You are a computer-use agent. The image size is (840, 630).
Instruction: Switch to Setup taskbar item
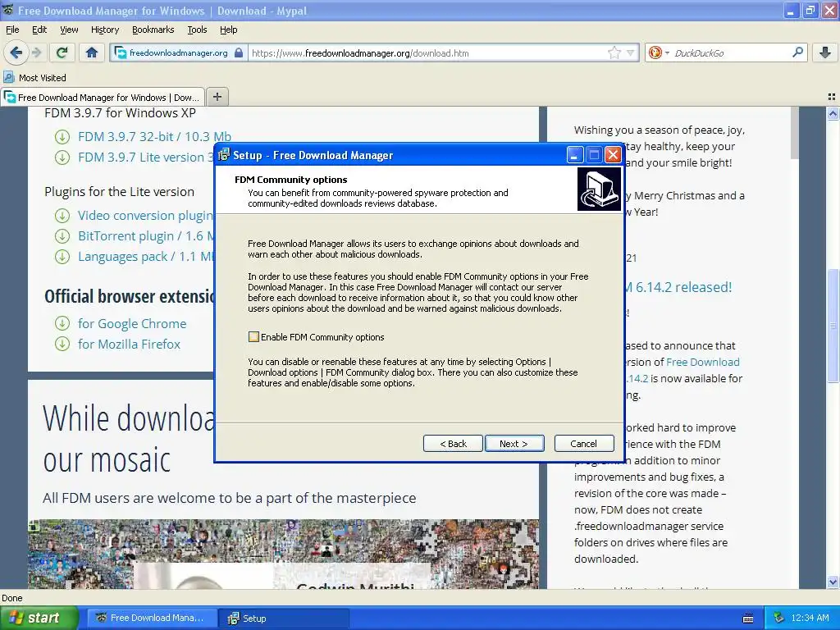pyautogui.click(x=283, y=619)
